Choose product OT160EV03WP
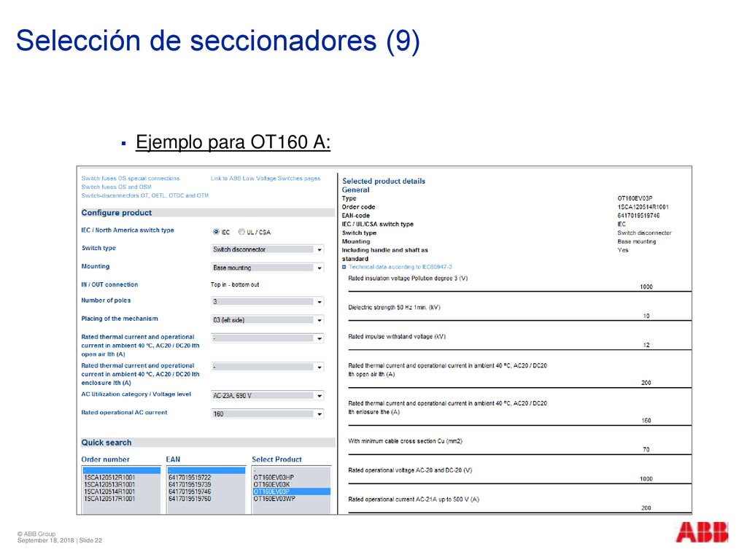Image resolution: width=747 pixels, height=560 pixels. point(274,499)
